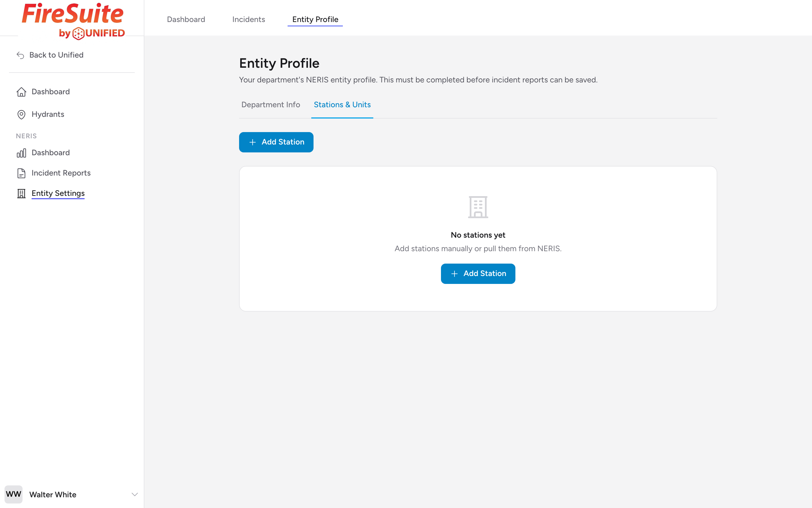Click the building icon for Entity Settings

21,194
